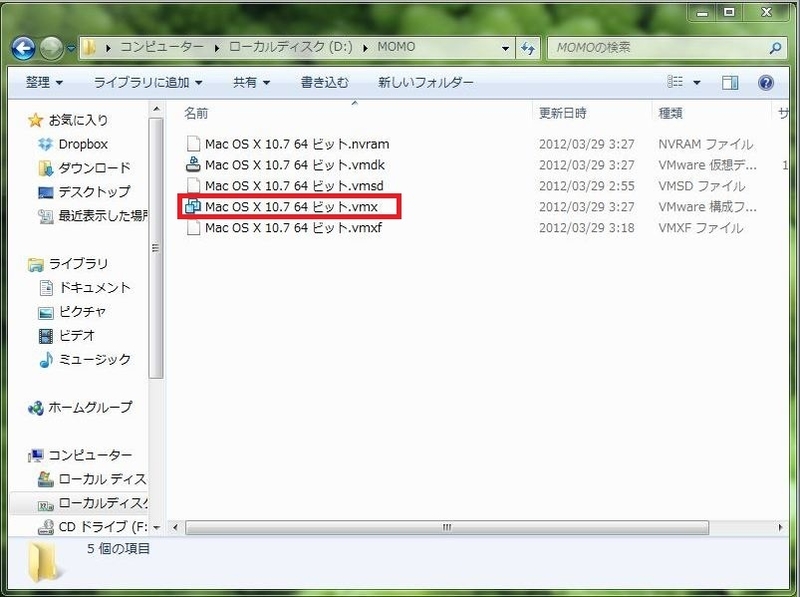Open the 共有 menu
Viewport: 800px width, 597px height.
click(251, 82)
